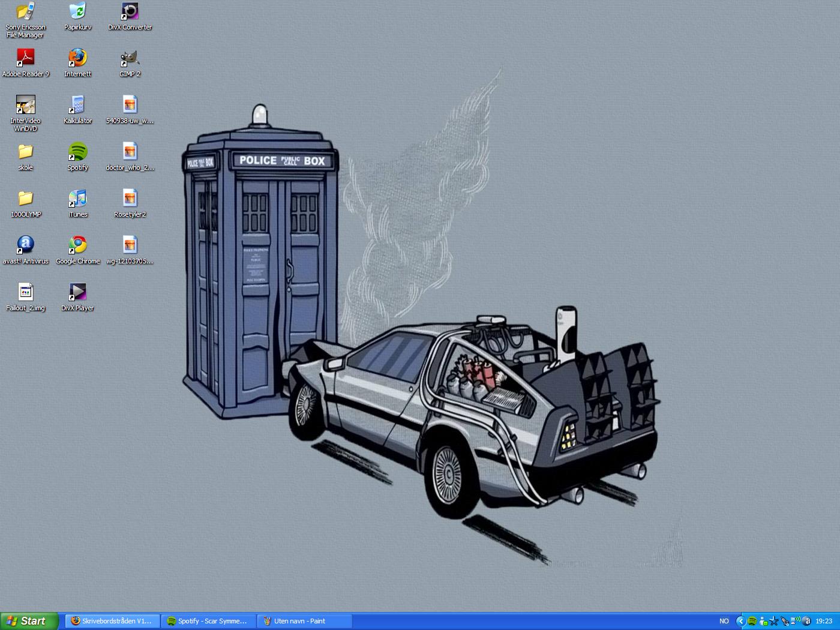Click the rocket-shaped tray icon

click(x=785, y=621)
